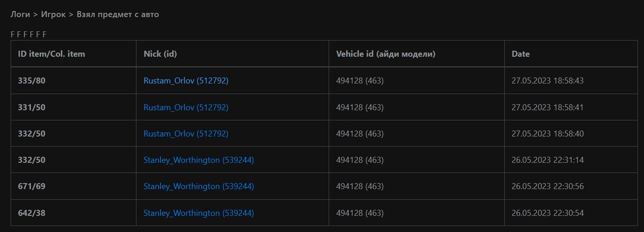This screenshot has width=644, height=232.
Task: Open Rustam_Orlov link in the 331/50 row
Action: (x=186, y=107)
